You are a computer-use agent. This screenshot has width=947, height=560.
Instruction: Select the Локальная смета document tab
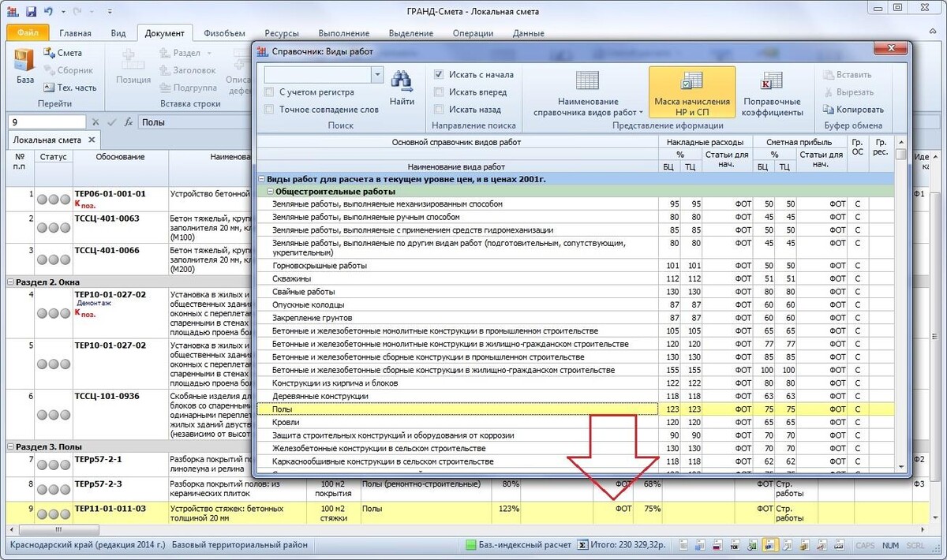pos(47,140)
